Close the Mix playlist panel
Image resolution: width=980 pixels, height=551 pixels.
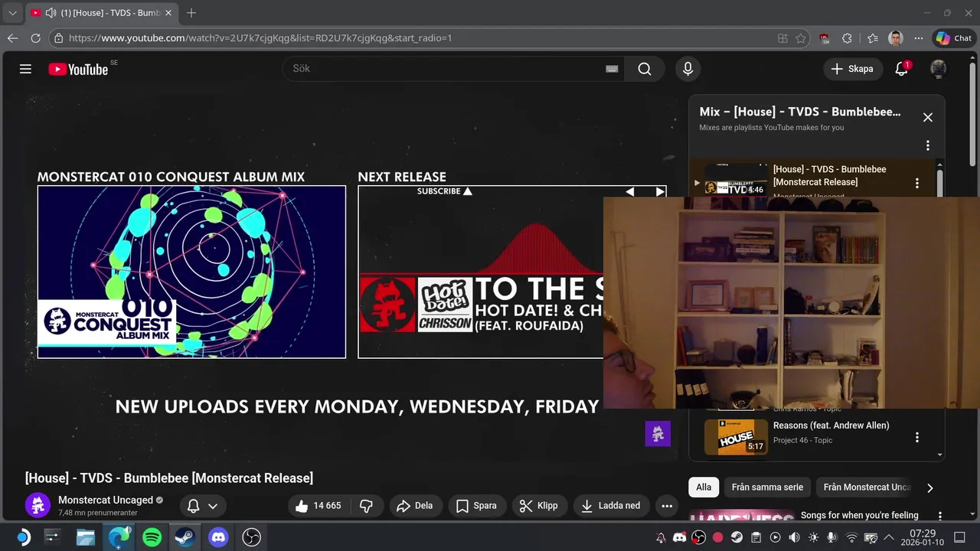tap(927, 117)
